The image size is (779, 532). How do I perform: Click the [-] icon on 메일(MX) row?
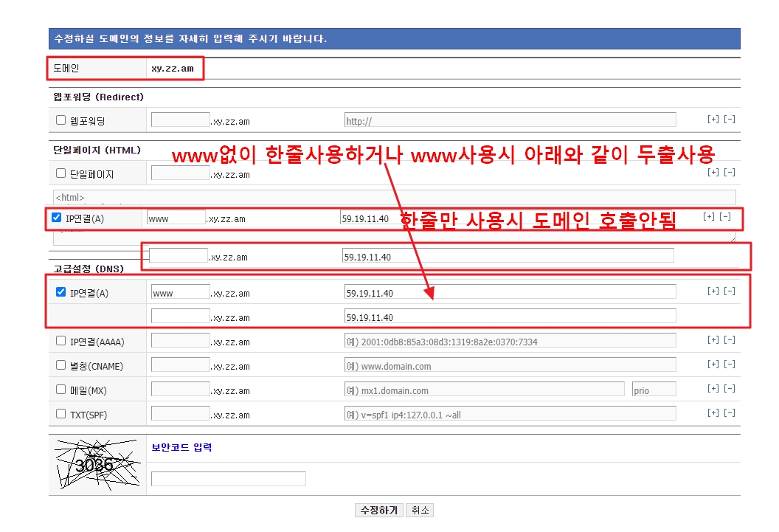coord(729,388)
